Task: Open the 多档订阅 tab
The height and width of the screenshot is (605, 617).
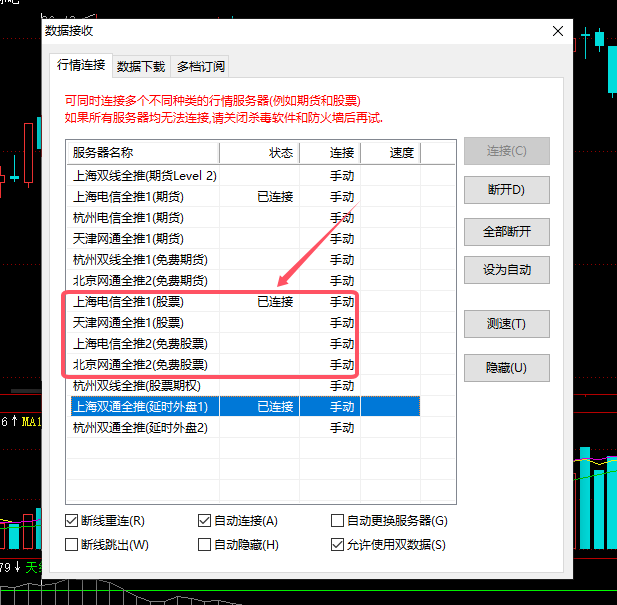Action: point(200,66)
